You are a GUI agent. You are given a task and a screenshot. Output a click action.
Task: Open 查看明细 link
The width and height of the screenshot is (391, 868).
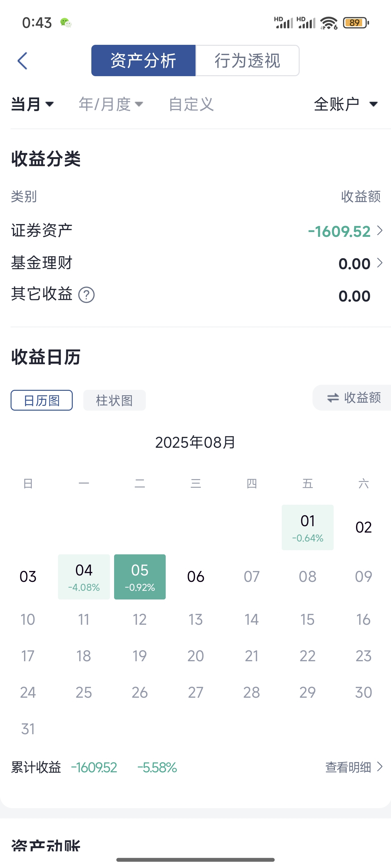354,767
